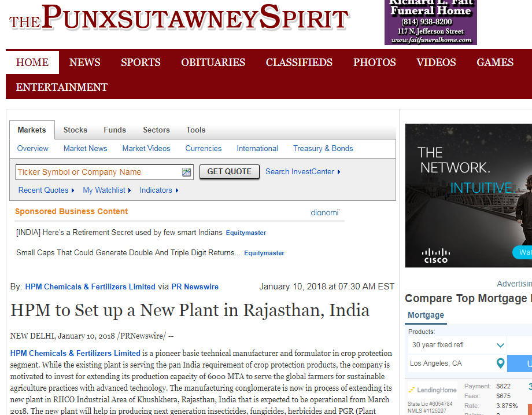The image size is (532, 415).
Task: Open the Overview link
Action: (x=33, y=149)
